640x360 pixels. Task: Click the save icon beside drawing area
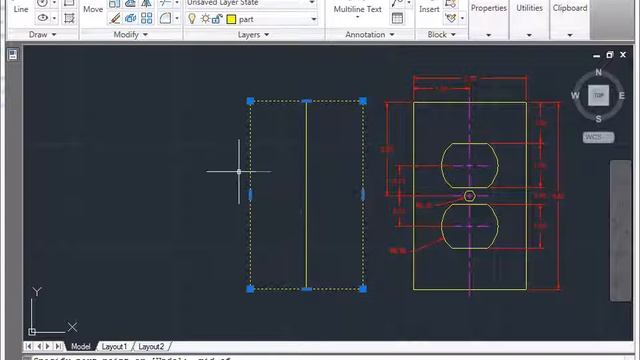tap(13, 55)
